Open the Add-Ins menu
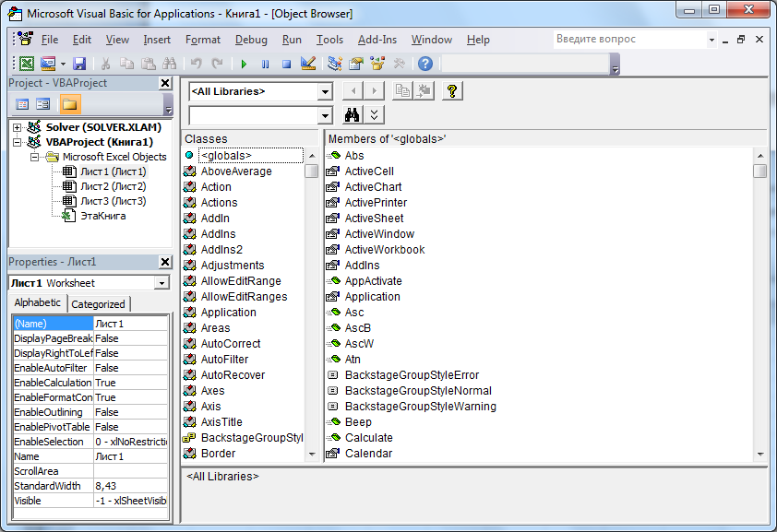Screen dimensions: 777x532 coord(377,40)
